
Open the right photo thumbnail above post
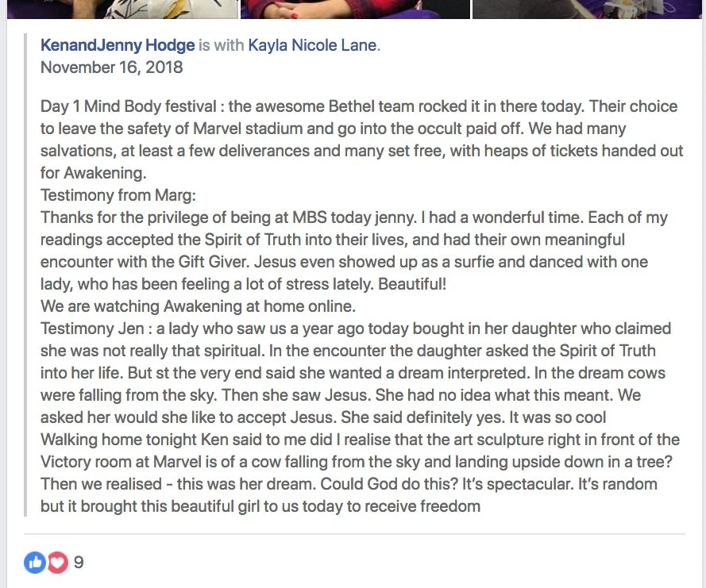click(x=588, y=9)
